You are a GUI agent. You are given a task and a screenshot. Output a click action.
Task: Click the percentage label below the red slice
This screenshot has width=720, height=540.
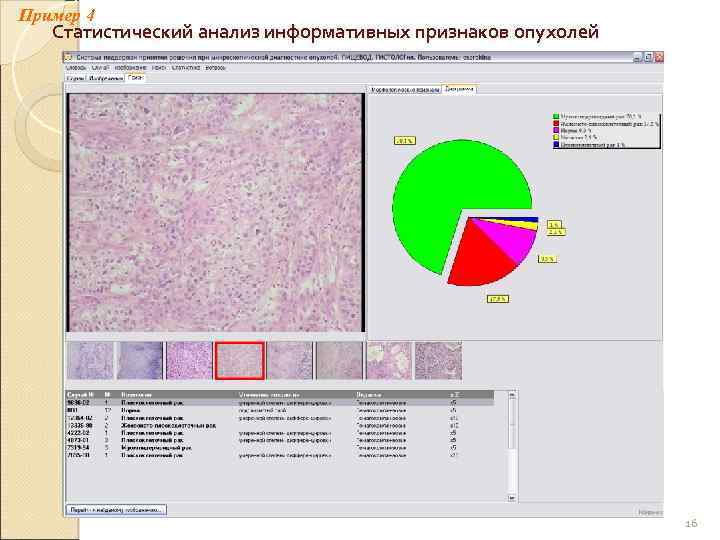click(x=498, y=299)
